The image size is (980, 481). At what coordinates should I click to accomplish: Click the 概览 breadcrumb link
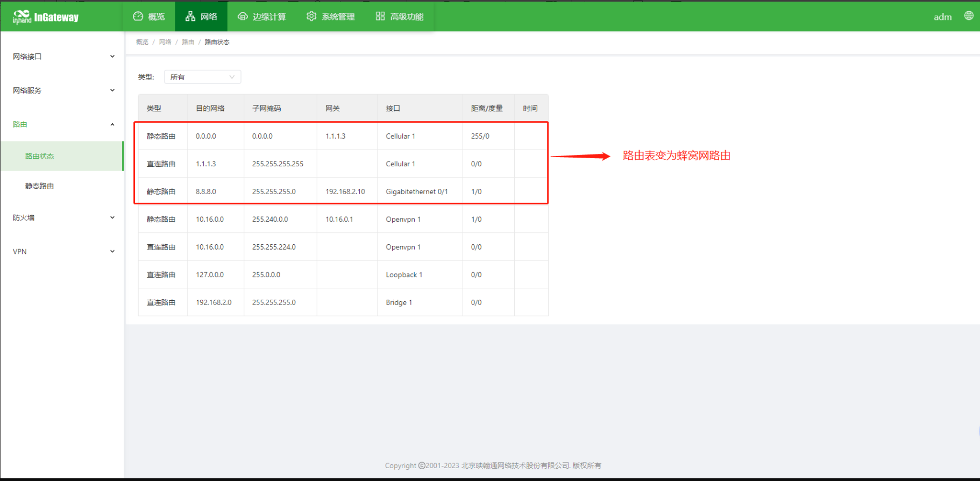[x=142, y=42]
